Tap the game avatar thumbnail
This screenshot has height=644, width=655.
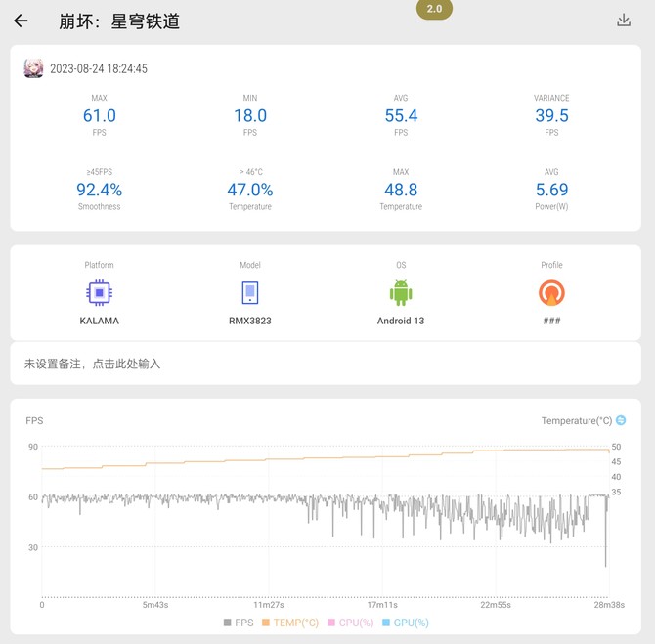pos(33,68)
